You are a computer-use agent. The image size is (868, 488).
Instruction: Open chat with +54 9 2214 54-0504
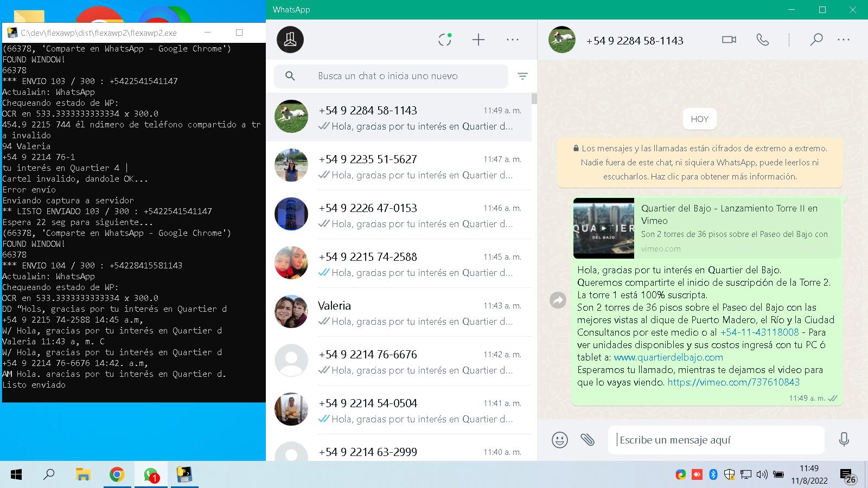(399, 410)
